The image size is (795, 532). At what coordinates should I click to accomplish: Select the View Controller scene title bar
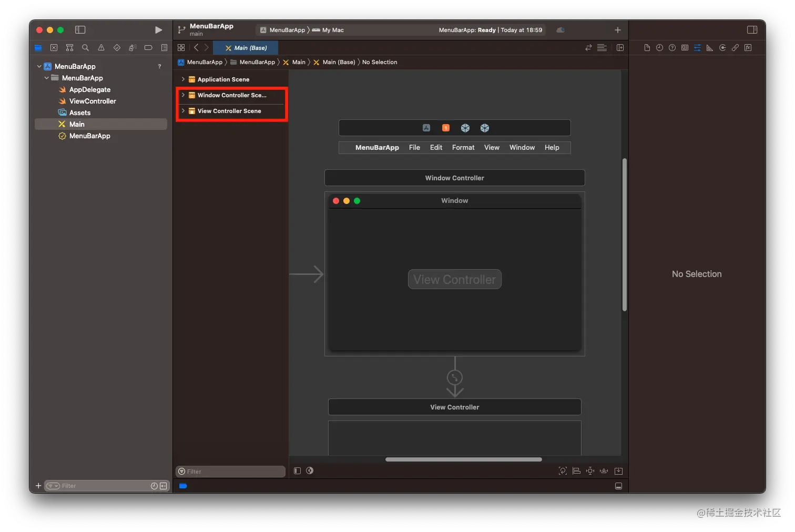(454, 407)
